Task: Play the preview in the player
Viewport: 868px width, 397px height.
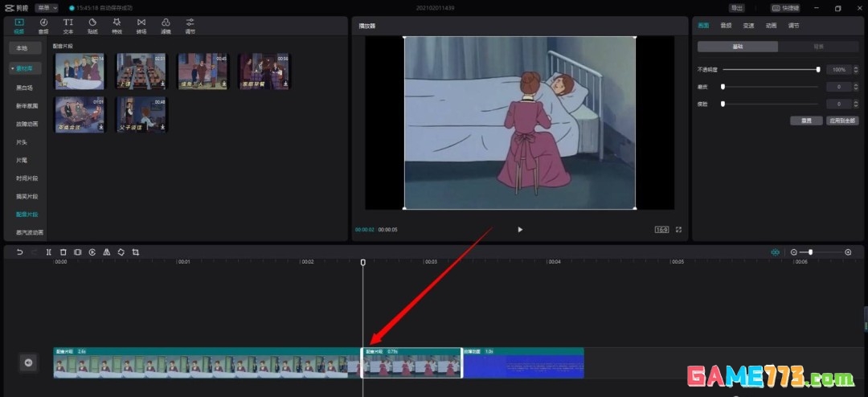Action: point(520,229)
